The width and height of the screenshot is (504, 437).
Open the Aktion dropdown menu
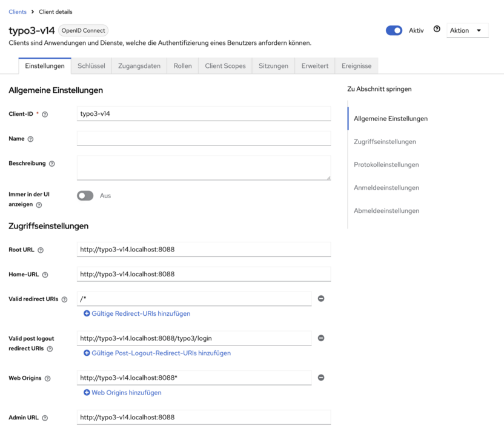tap(468, 30)
